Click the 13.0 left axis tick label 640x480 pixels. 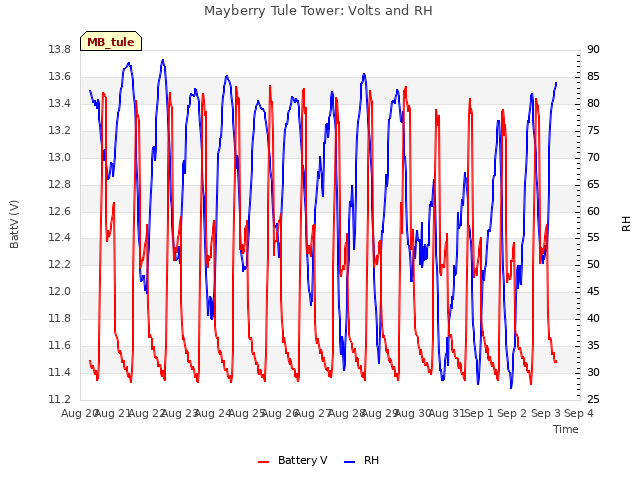[59, 158]
